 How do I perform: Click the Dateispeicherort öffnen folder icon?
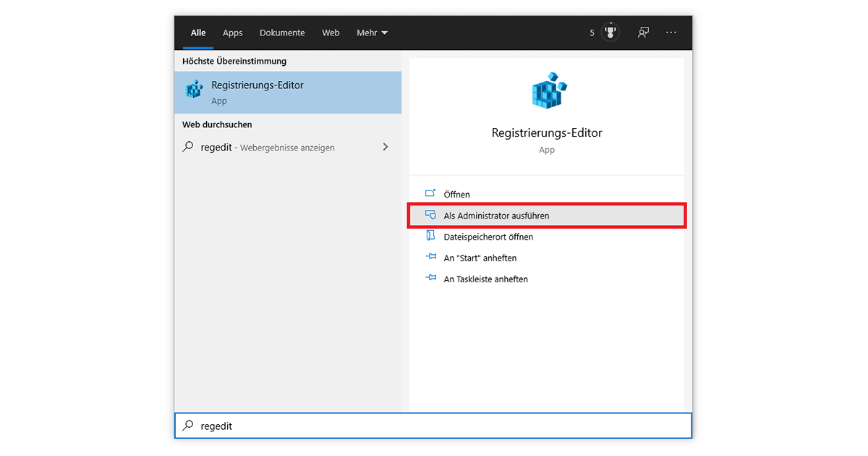pos(430,236)
